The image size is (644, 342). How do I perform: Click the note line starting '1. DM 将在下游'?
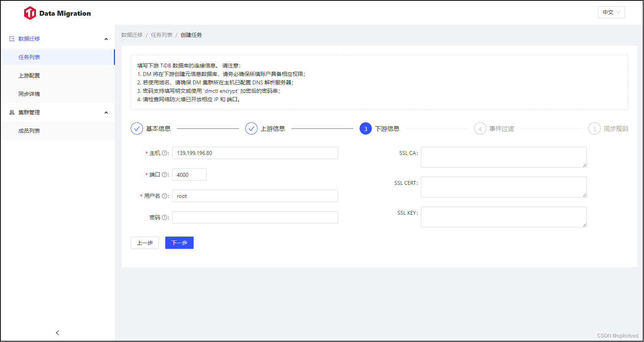(x=222, y=74)
